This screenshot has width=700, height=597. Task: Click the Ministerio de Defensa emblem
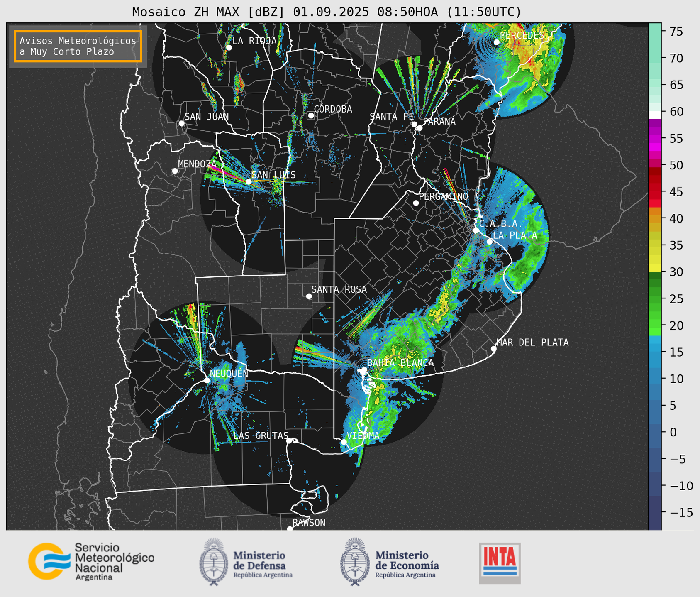coord(214,562)
